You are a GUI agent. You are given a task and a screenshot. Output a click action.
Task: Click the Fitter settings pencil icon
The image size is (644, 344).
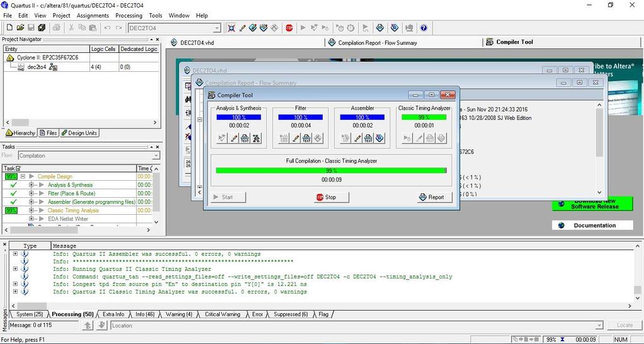point(295,139)
